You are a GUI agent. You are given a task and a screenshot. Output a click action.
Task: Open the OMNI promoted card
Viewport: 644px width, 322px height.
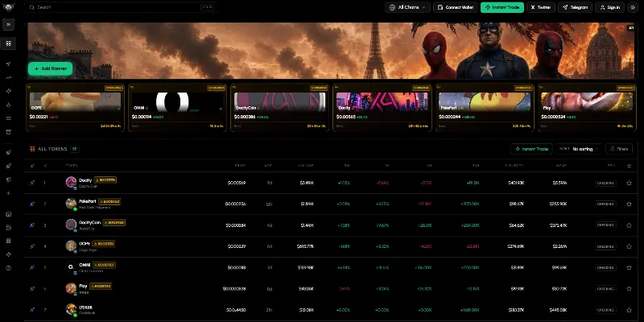[177, 108]
